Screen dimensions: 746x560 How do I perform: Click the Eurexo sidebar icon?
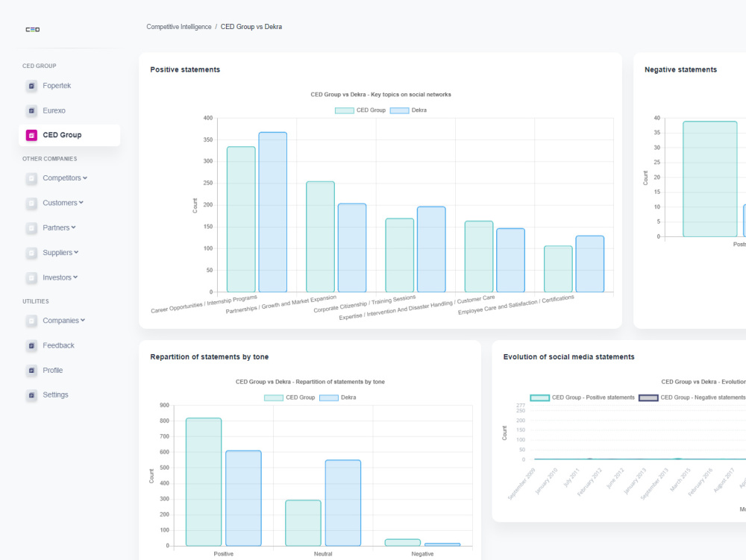pyautogui.click(x=31, y=111)
